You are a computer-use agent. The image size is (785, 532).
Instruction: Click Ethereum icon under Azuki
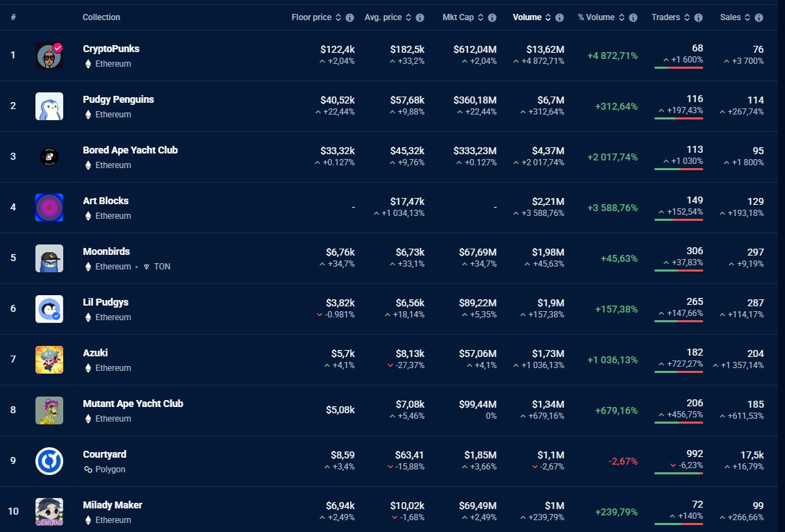pyautogui.click(x=88, y=368)
